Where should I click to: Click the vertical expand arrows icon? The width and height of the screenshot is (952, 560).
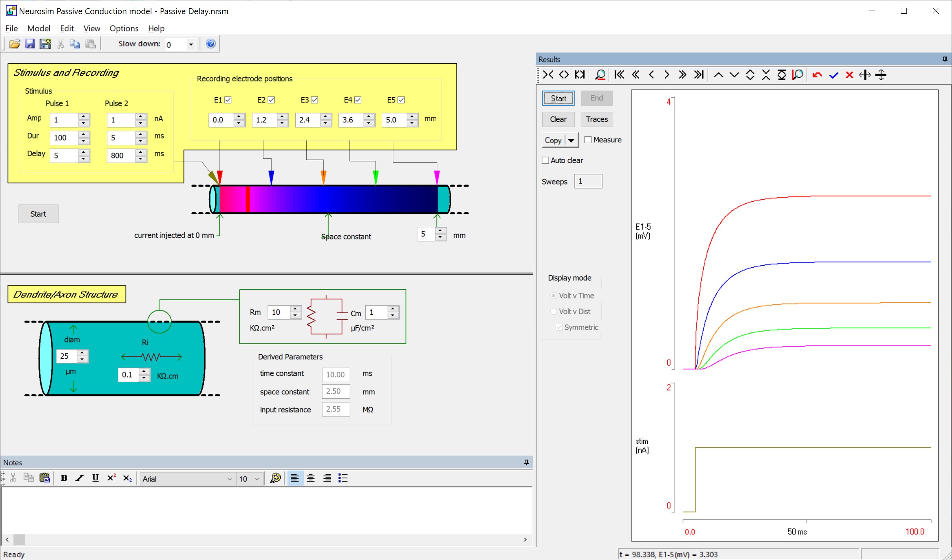tap(750, 75)
